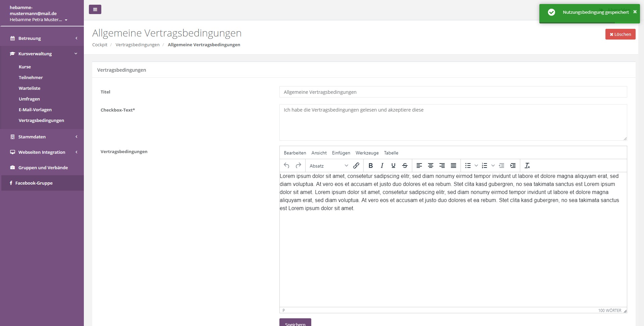Open the Einfügen editor menu
Image resolution: width=644 pixels, height=326 pixels.
tap(341, 153)
